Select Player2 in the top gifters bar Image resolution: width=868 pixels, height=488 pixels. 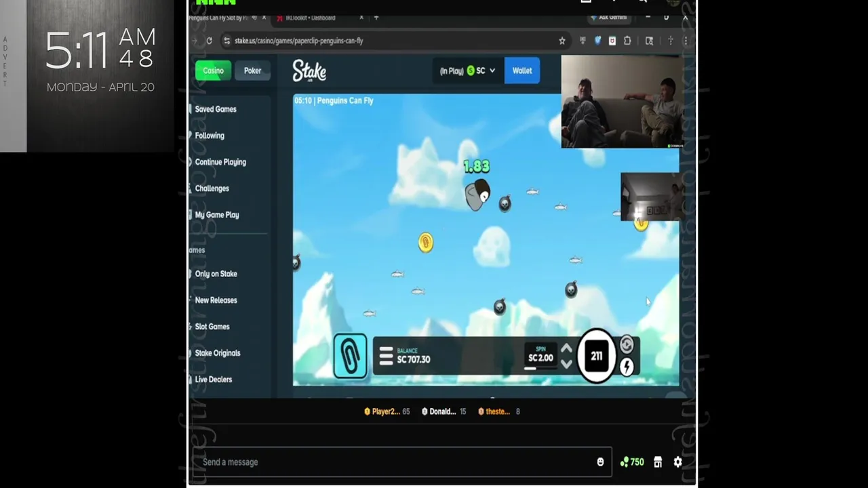coord(387,411)
